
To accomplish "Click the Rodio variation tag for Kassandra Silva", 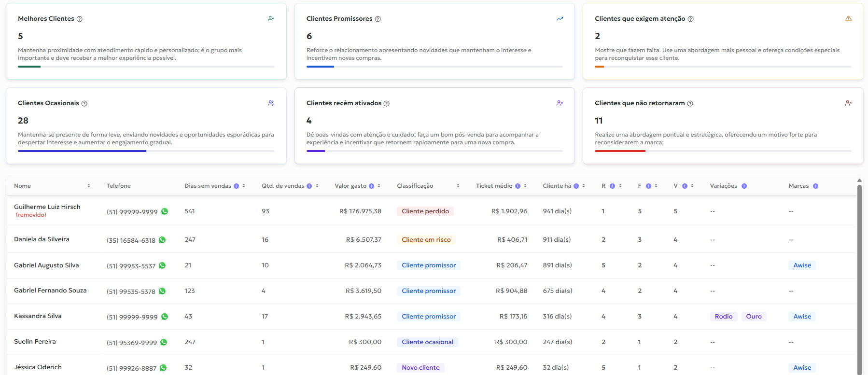I will point(723,317).
